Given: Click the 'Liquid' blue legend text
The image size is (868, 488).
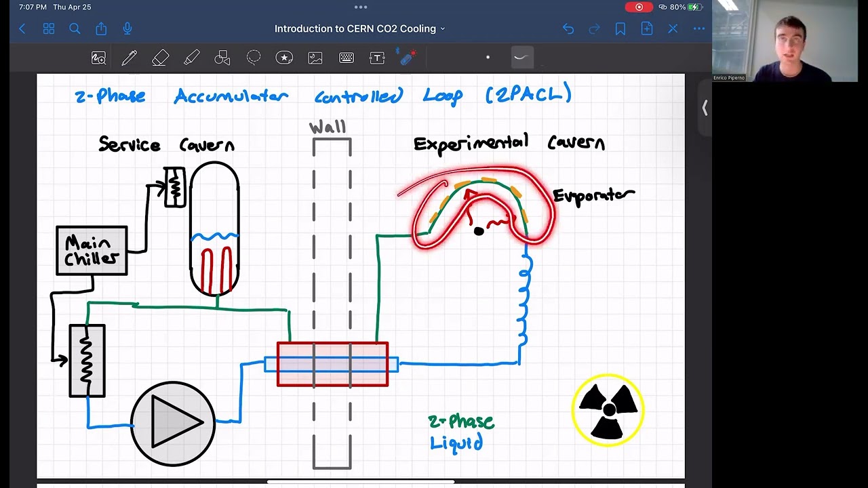Looking at the screenshot, I should tap(456, 443).
